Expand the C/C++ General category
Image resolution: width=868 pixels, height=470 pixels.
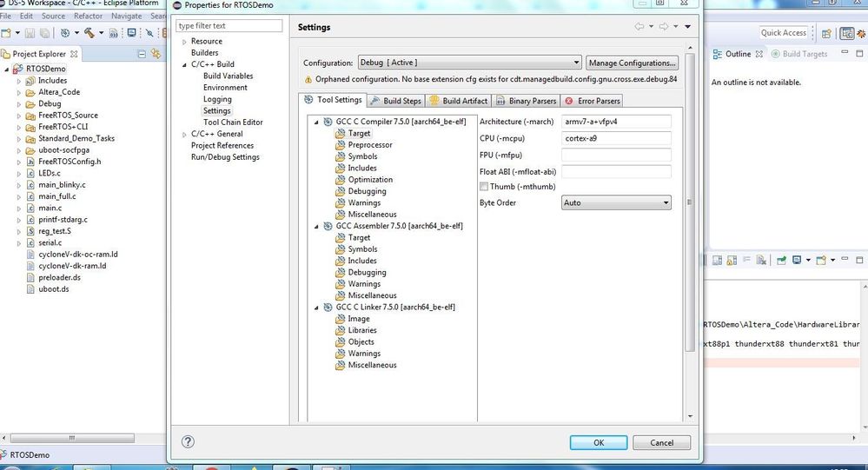click(x=184, y=135)
